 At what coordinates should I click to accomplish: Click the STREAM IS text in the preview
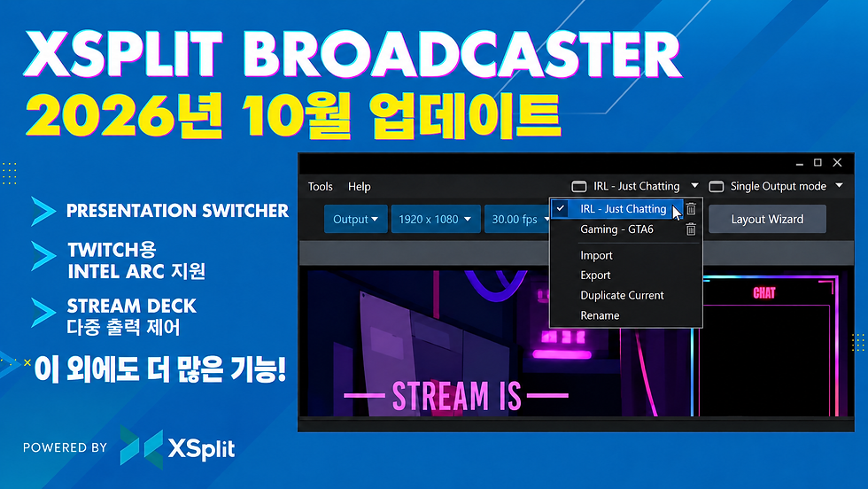(457, 396)
